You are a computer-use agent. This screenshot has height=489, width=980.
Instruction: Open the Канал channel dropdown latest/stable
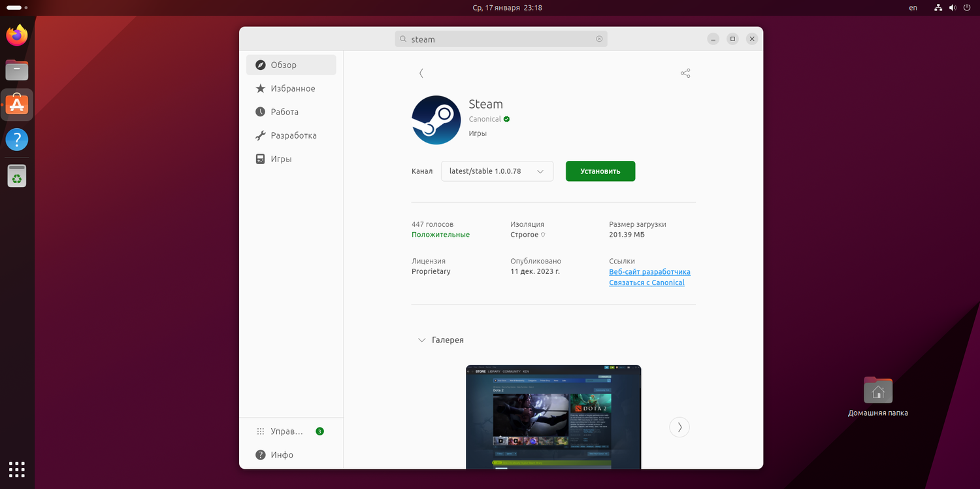(497, 171)
